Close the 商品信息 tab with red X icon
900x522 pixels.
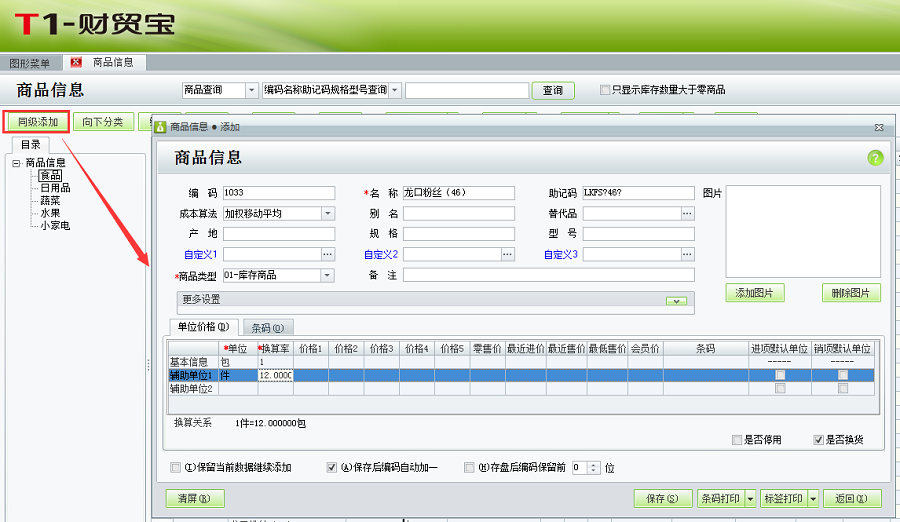point(76,62)
